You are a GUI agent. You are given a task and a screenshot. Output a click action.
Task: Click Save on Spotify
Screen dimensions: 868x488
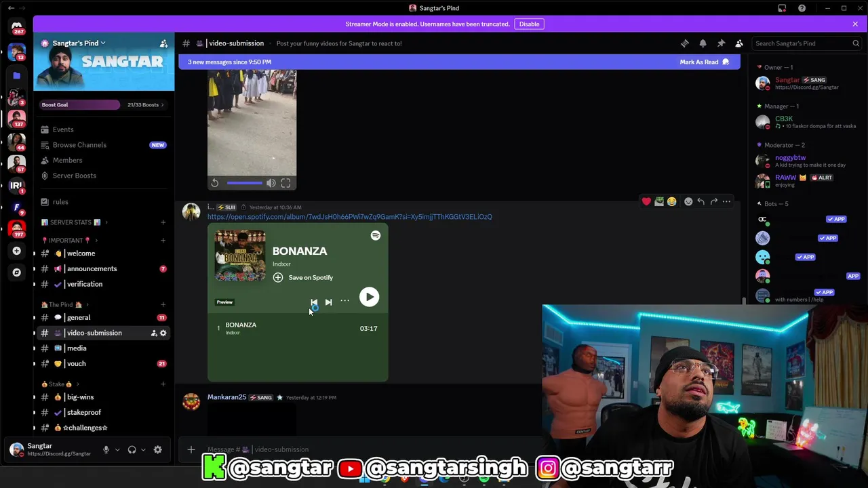pyautogui.click(x=303, y=277)
